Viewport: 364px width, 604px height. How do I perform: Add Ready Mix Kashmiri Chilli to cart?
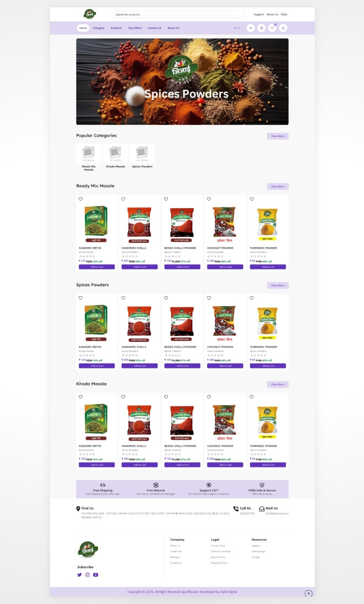tap(140, 267)
